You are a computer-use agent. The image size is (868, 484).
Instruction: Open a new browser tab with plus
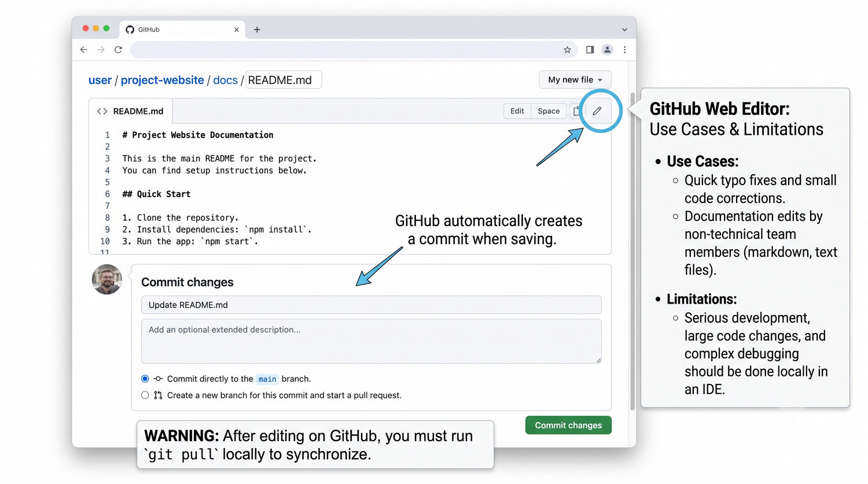pos(257,29)
